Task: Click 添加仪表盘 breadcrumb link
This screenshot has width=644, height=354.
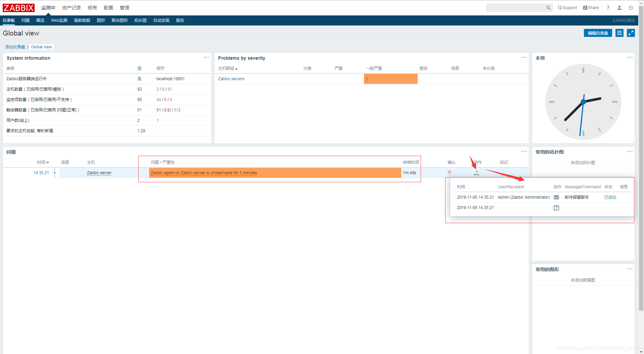Action: point(15,47)
